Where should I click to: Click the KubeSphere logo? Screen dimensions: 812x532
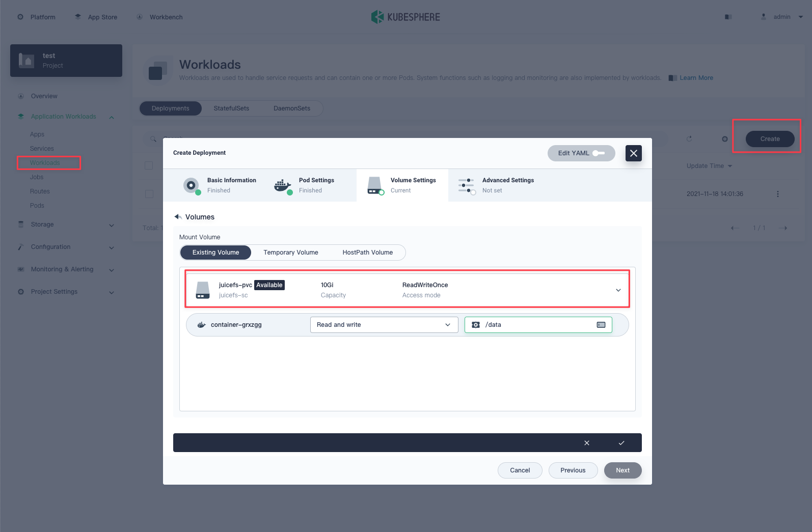405,17
